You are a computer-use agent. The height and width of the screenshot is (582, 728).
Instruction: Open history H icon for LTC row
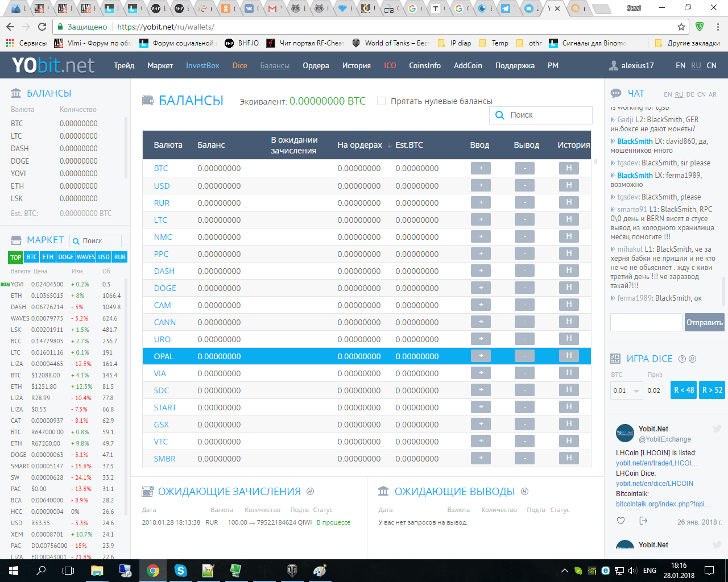point(569,219)
